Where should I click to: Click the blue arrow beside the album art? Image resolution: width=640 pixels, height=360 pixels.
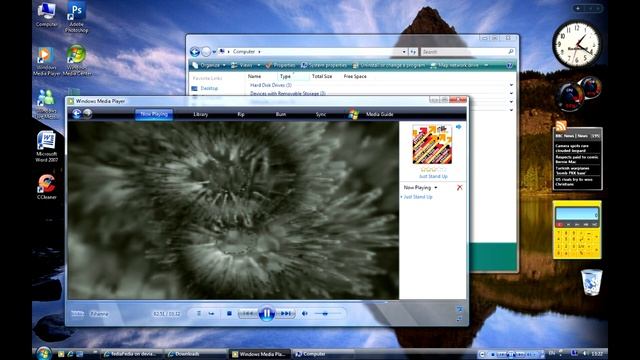(x=458, y=127)
